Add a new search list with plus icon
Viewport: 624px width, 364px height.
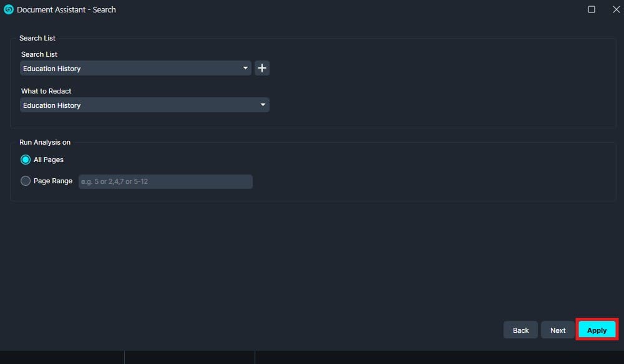point(262,68)
